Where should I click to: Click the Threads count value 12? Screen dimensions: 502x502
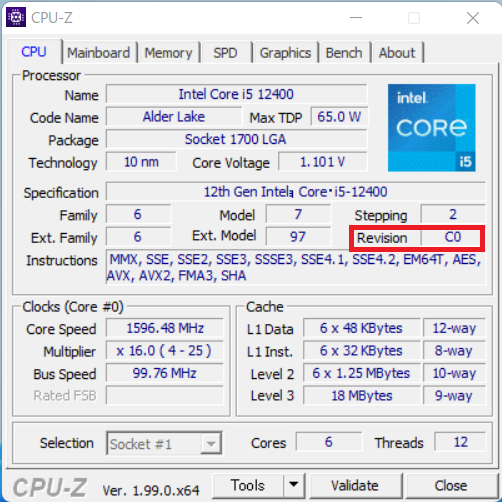pos(460,442)
